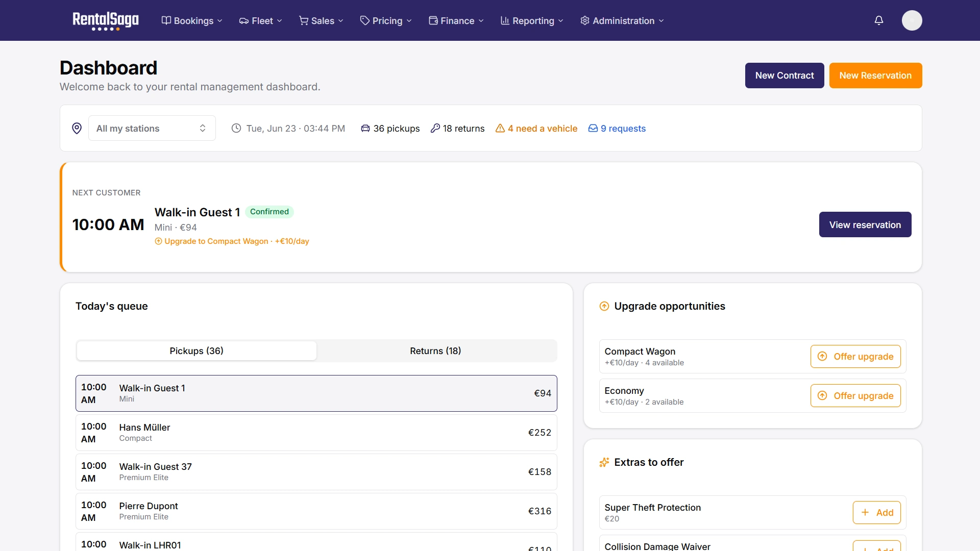
Task: Create a New Contract
Action: (785, 76)
